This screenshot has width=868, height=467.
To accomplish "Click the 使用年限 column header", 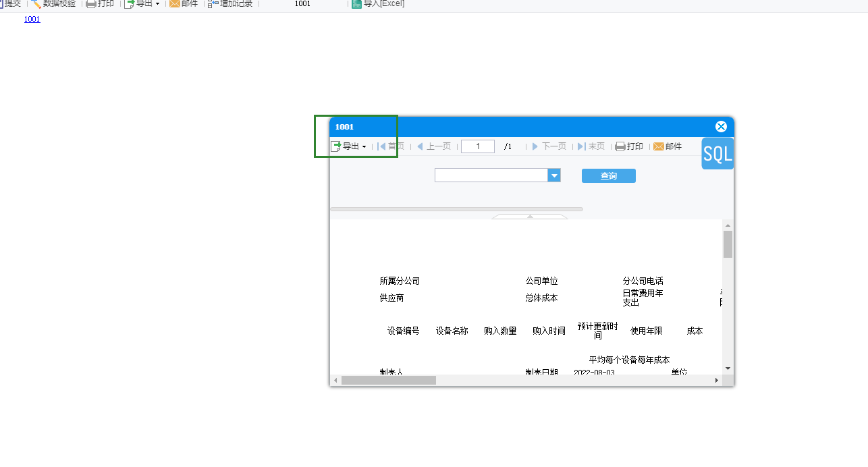I will point(647,331).
